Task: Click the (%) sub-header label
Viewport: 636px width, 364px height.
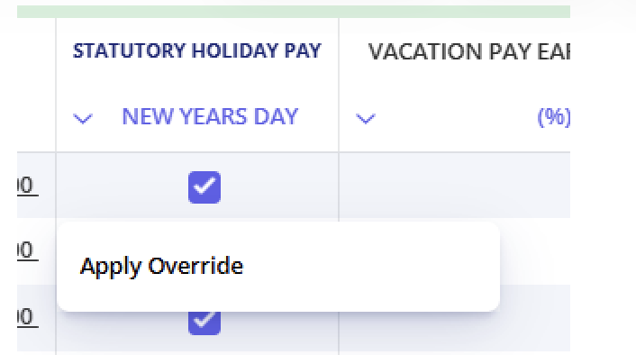Action: click(554, 118)
